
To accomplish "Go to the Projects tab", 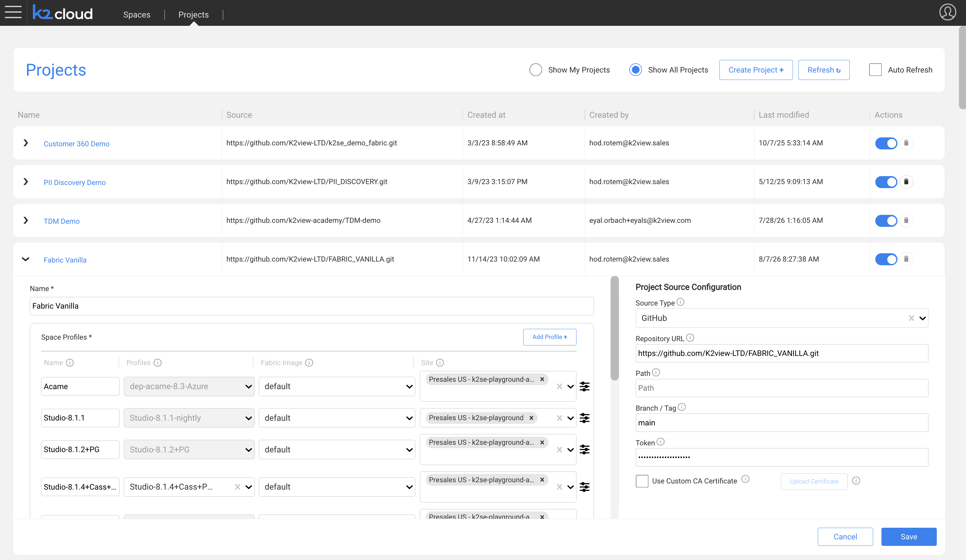I will 194,14.
